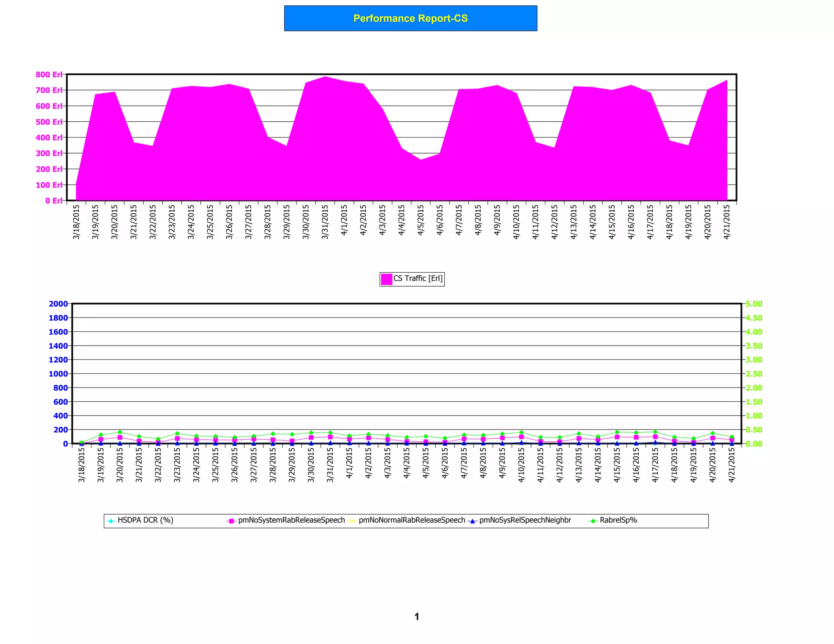Image resolution: width=834 pixels, height=644 pixels.
Task: Click 3/28/2015 on the bottom chart axis
Action: point(273,465)
